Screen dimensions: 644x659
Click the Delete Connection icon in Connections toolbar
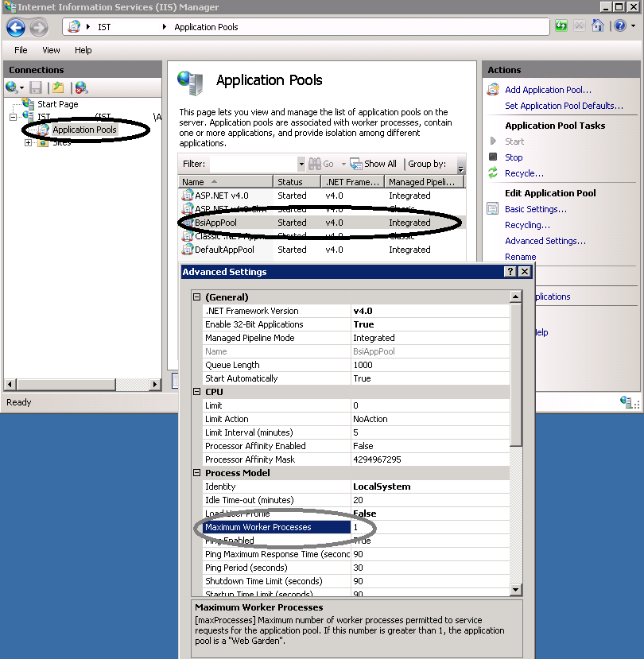coord(82,87)
